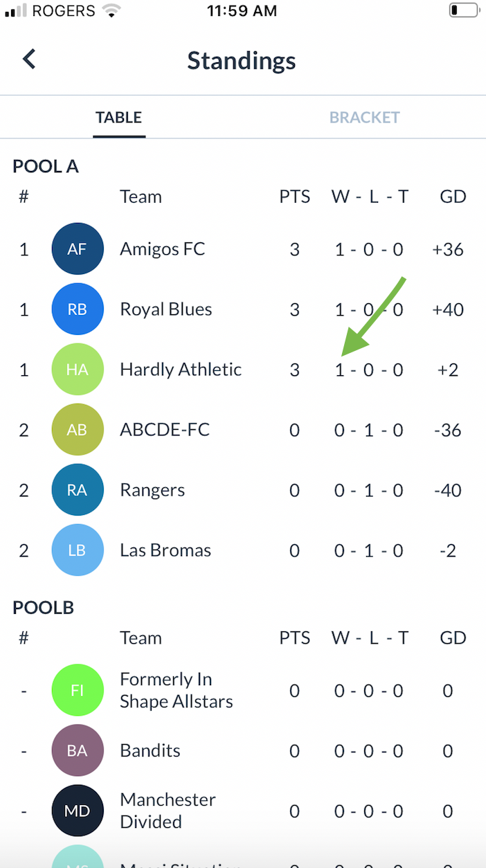Tap the ABCDE-FC AB avatar
The width and height of the screenshot is (486, 868).
78,430
